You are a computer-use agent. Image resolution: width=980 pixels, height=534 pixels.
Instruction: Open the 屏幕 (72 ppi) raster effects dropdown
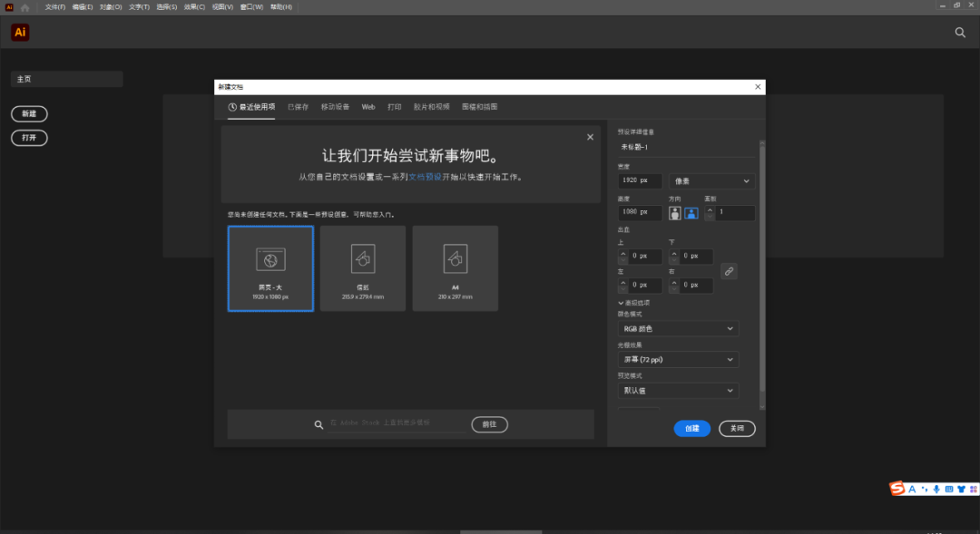click(678, 360)
